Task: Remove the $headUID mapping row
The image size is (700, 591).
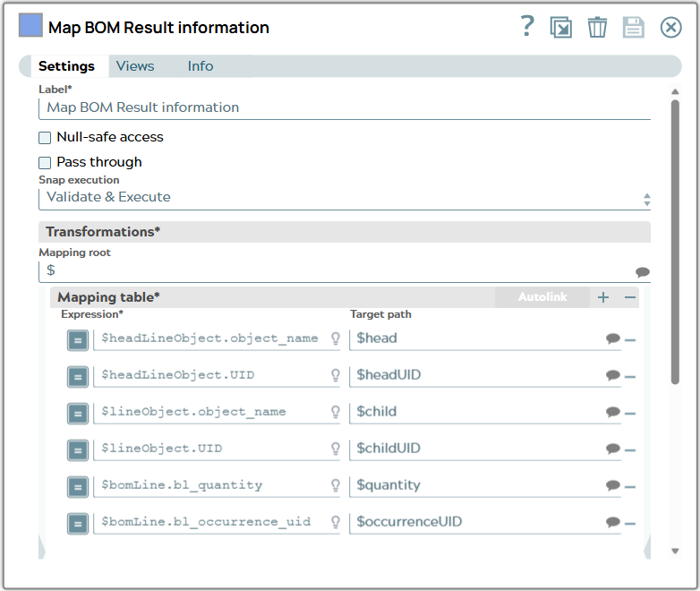Action: click(630, 377)
